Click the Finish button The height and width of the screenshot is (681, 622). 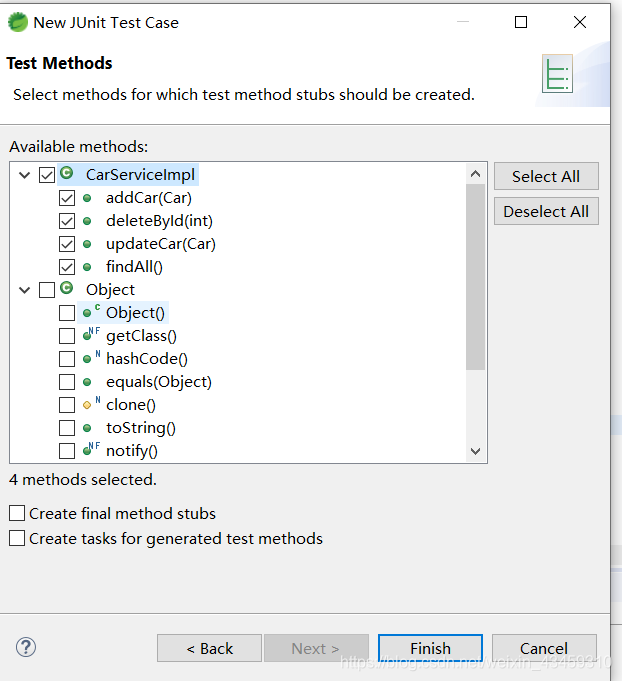[430, 648]
